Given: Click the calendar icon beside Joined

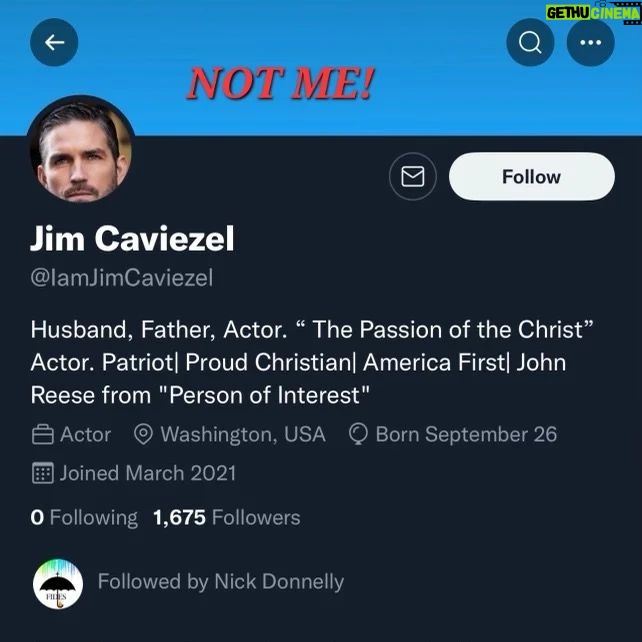Looking at the screenshot, I should [43, 473].
